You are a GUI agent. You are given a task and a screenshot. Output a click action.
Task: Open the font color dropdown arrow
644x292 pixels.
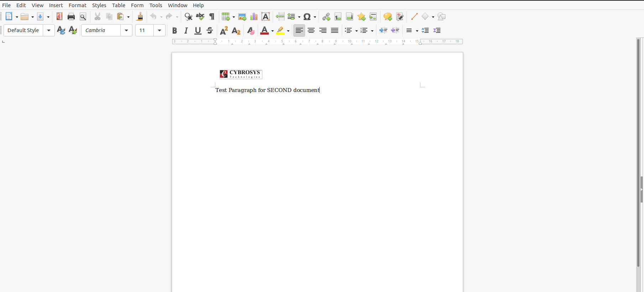click(x=272, y=31)
